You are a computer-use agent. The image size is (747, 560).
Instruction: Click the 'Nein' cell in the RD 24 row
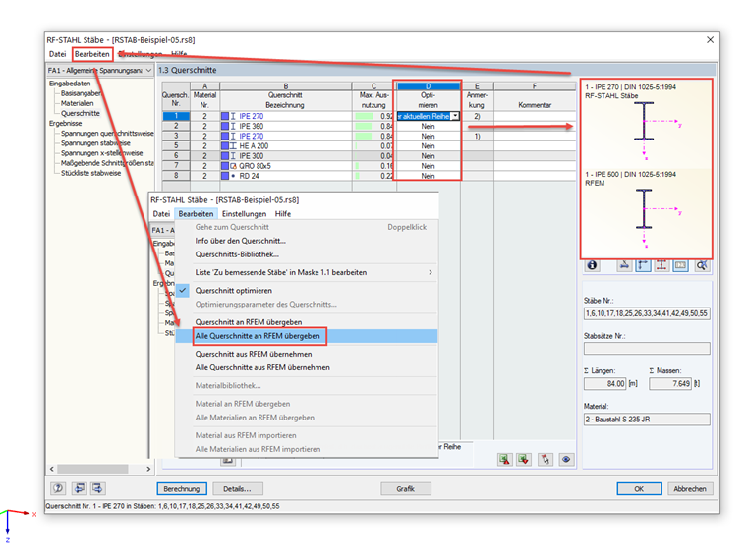coord(428,176)
